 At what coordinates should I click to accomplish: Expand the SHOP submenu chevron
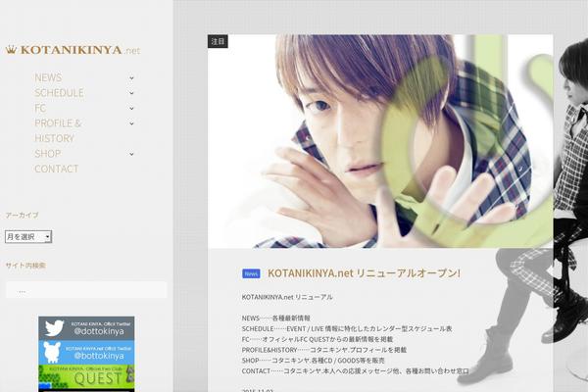(x=131, y=154)
